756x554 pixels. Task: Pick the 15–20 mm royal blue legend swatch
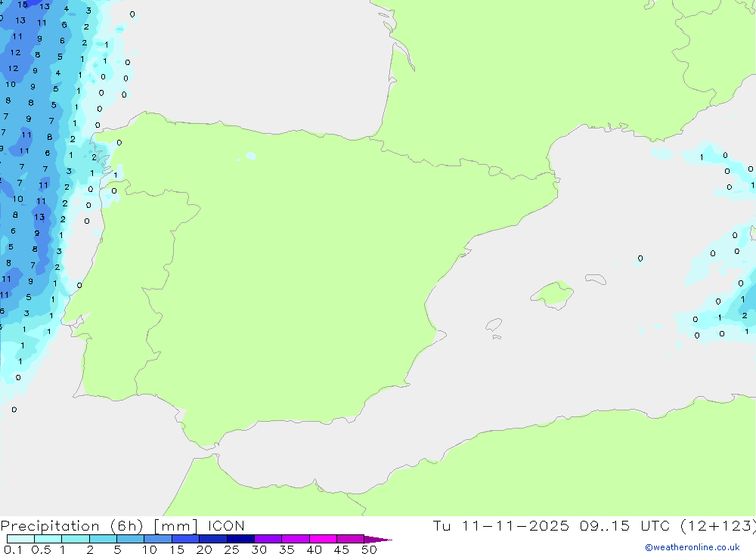pyautogui.click(x=186, y=539)
